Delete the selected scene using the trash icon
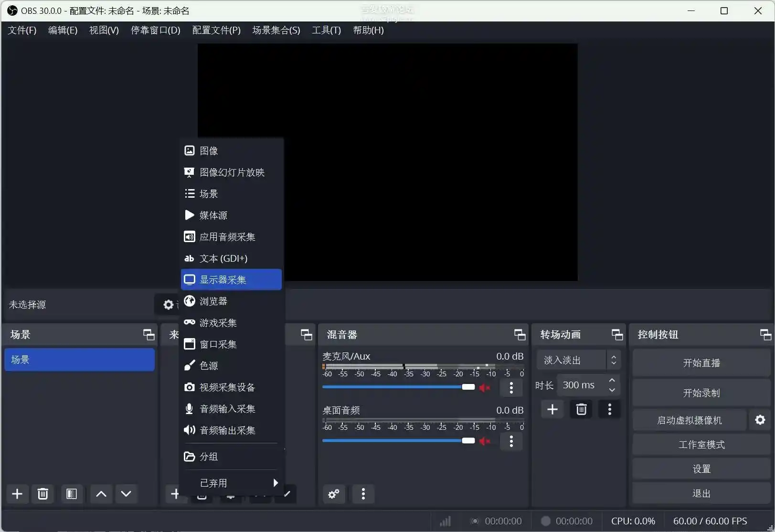Viewport: 775px width, 532px height. 42,494
